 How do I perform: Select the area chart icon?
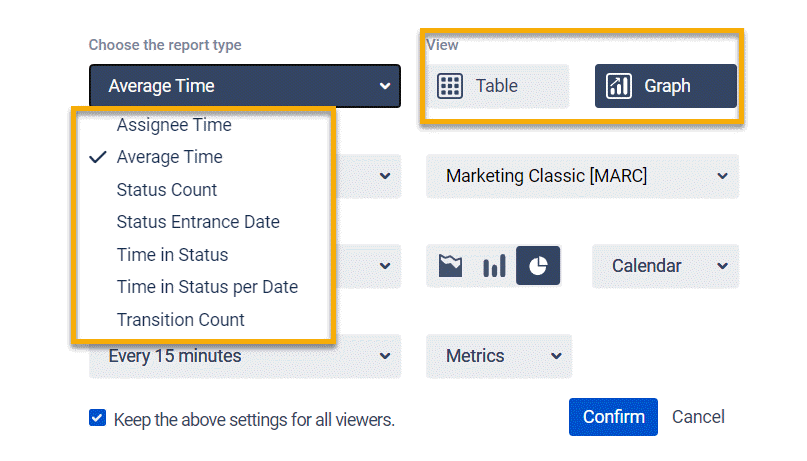point(451,266)
